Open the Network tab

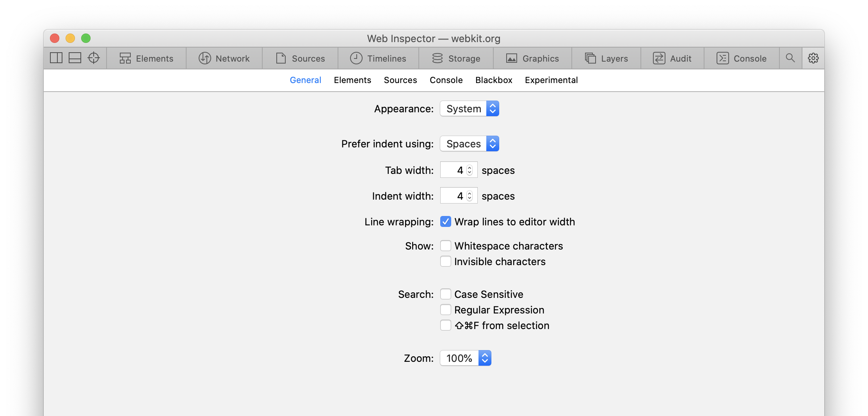(224, 58)
